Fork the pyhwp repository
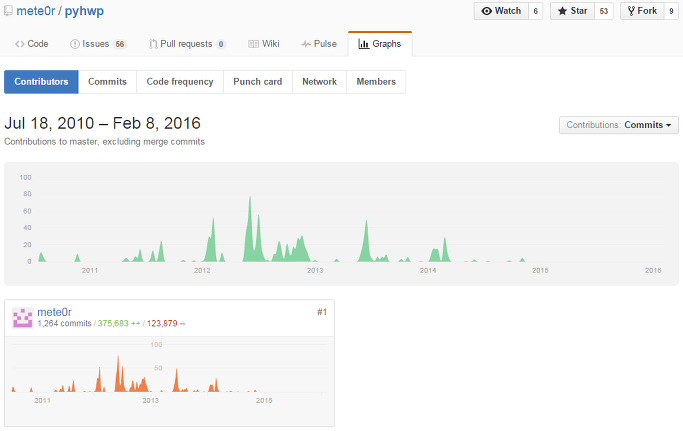Screen dimensions: 683x431 642,11
